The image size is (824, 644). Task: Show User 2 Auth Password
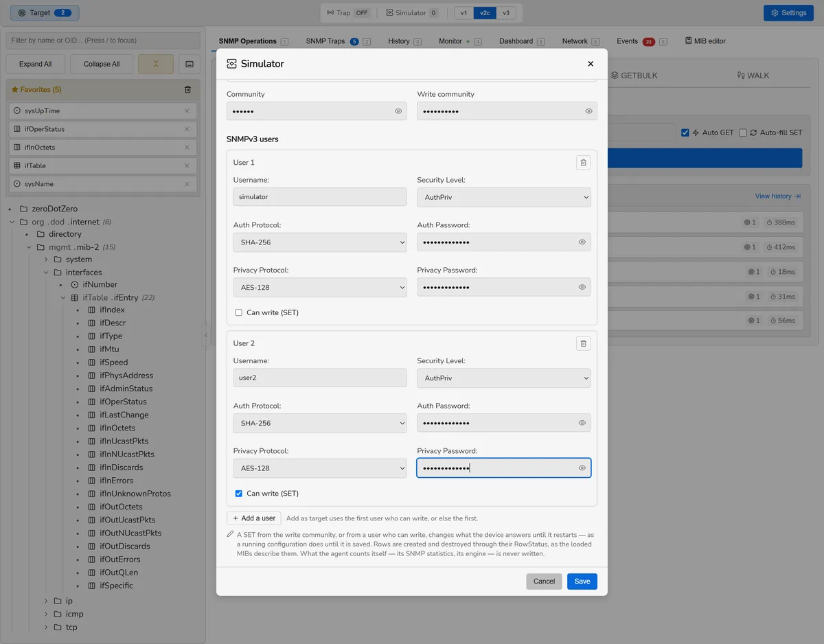(x=582, y=423)
